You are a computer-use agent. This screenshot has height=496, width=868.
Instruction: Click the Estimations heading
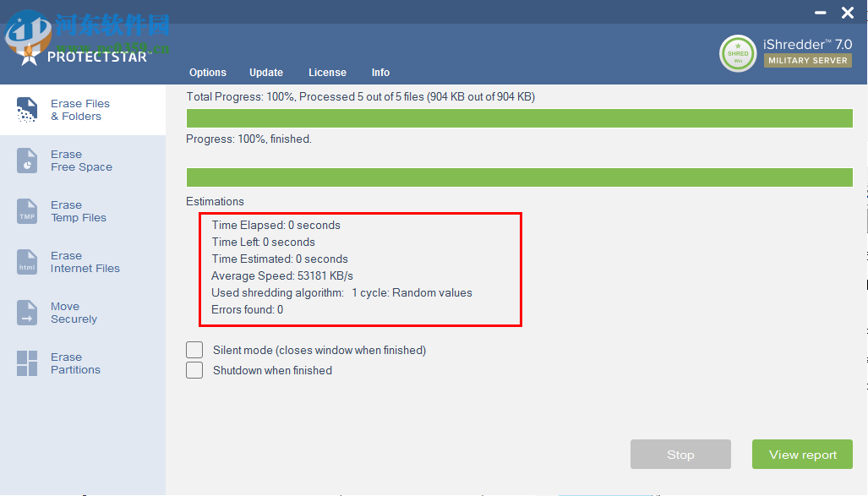coord(215,201)
